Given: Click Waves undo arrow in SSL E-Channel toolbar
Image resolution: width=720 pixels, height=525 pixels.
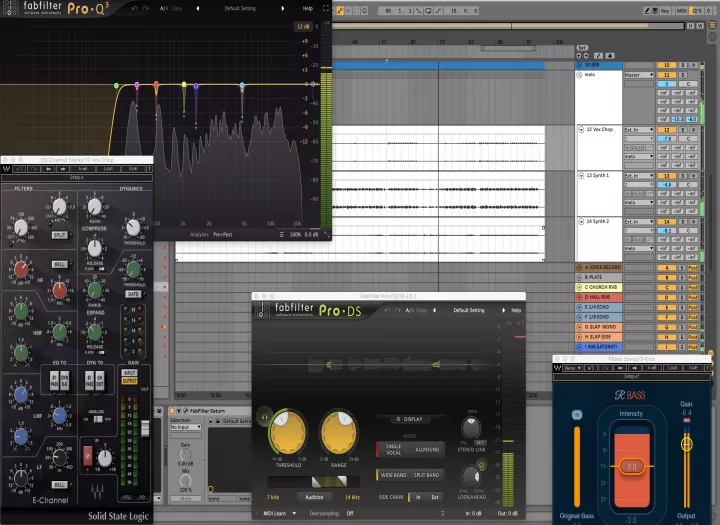Looking at the screenshot, I should [x=19, y=169].
